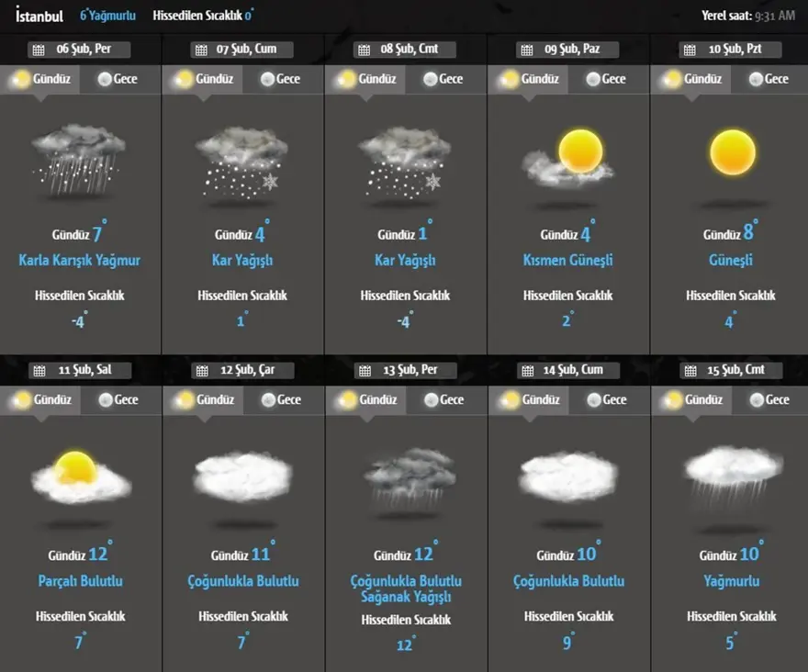Viewport: 808px width, 672px height.
Task: Click the calendar icon for 06 Şub, Per
Action: [x=38, y=50]
